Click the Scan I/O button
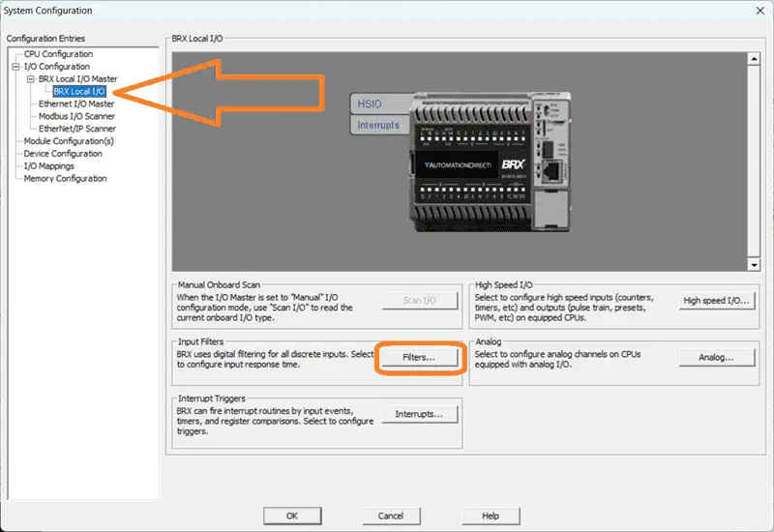 420,300
